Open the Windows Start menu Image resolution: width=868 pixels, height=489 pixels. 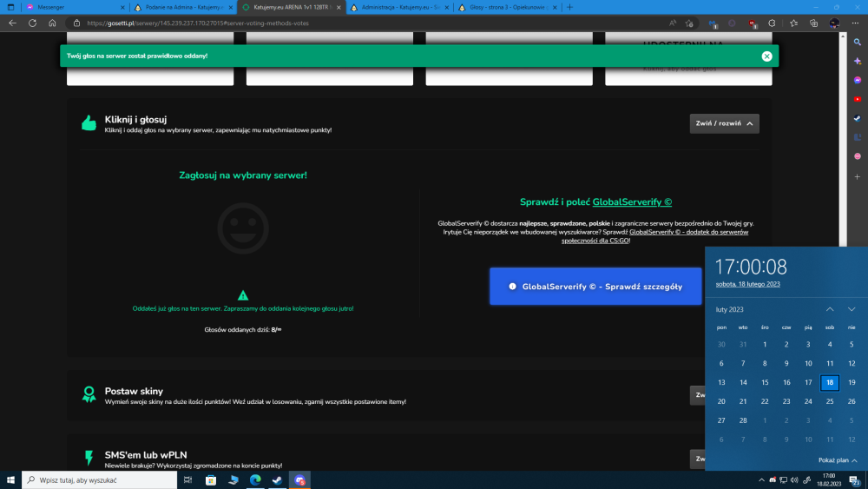pos(10,480)
